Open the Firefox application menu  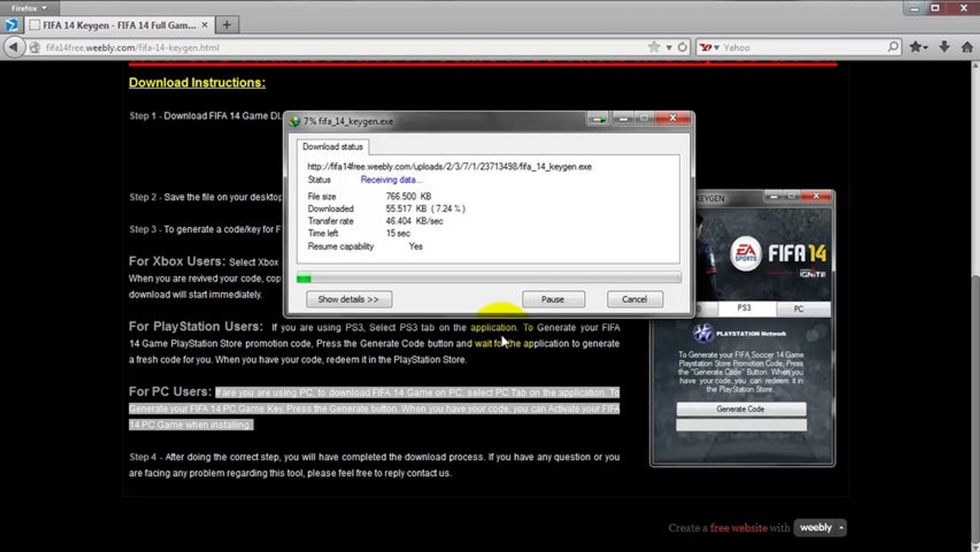29,8
